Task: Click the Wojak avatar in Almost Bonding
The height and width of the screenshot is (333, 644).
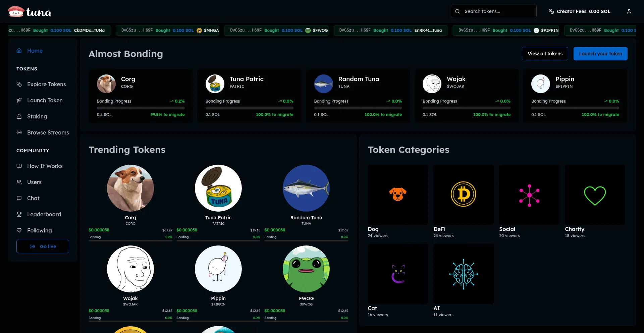Action: coord(432,84)
